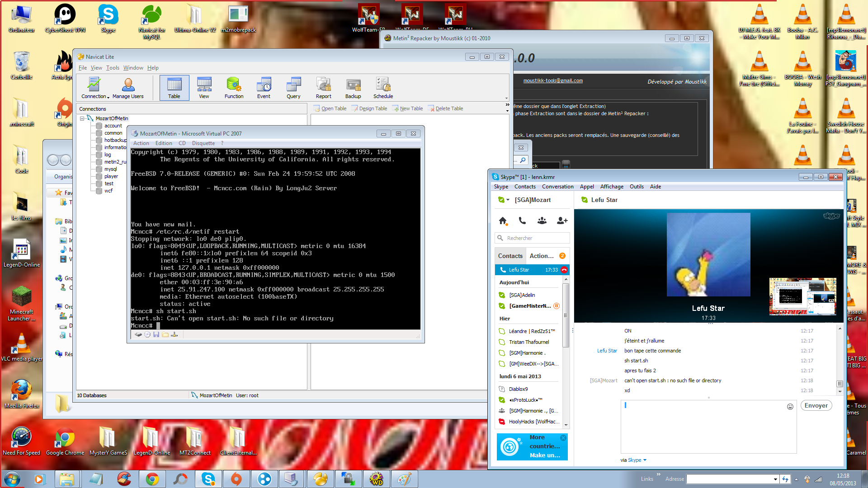Open the Disquette menu in Virtual PC
Viewport: 868px width, 488px height.
pos(203,143)
